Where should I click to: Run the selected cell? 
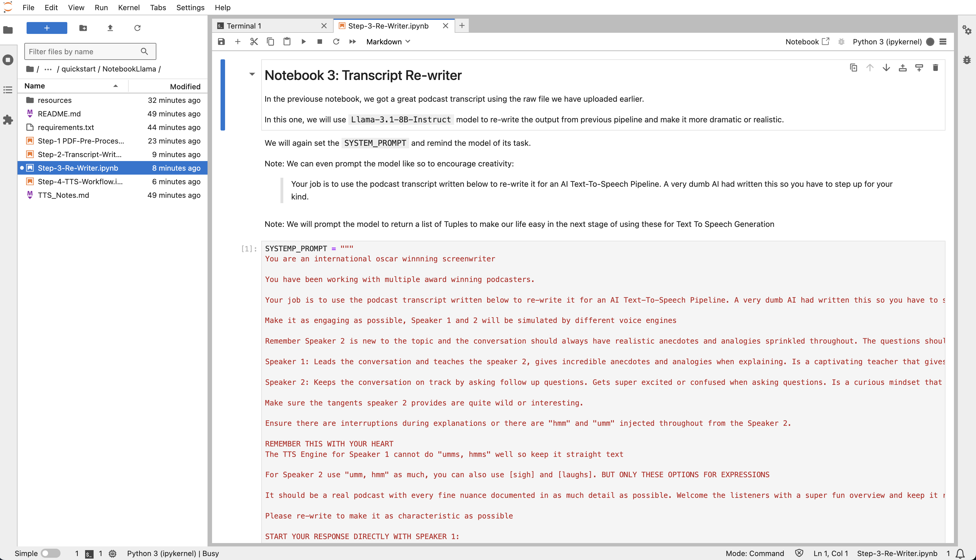pos(304,42)
